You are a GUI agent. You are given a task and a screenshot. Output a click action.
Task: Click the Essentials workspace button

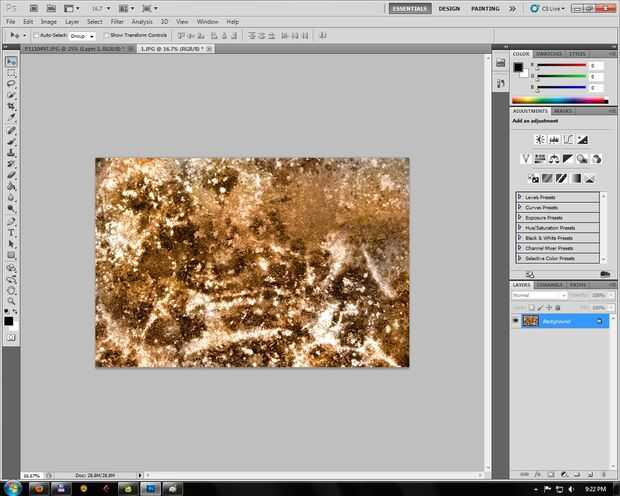pos(410,8)
